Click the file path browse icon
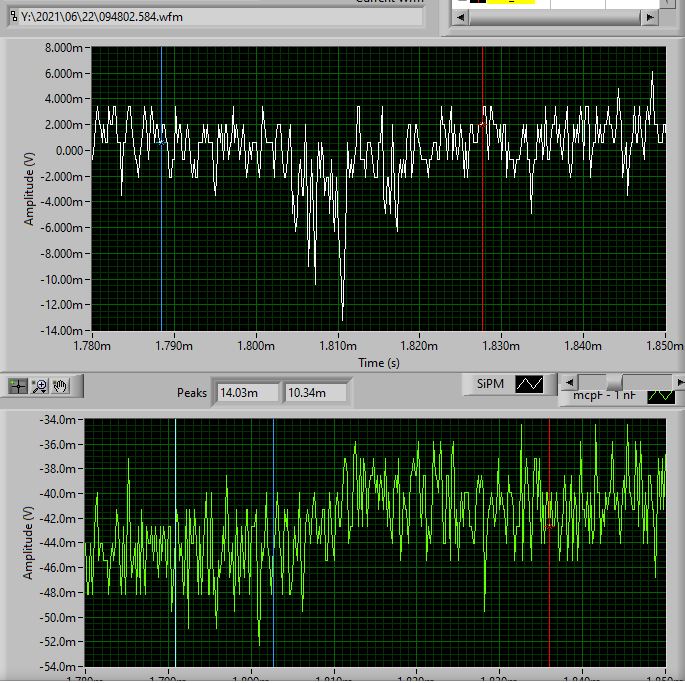The height and width of the screenshot is (683, 685). click(x=13, y=17)
